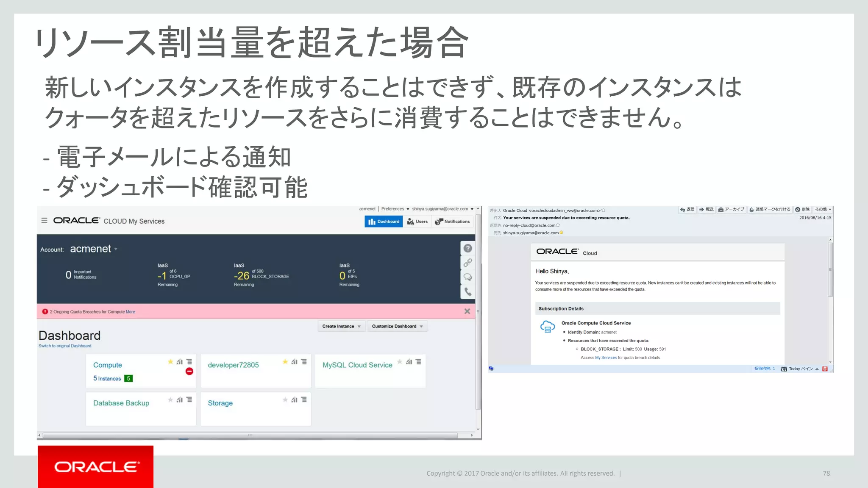868x488 pixels.
Task: Click the red stop status icon on Compute
Action: [x=189, y=372]
